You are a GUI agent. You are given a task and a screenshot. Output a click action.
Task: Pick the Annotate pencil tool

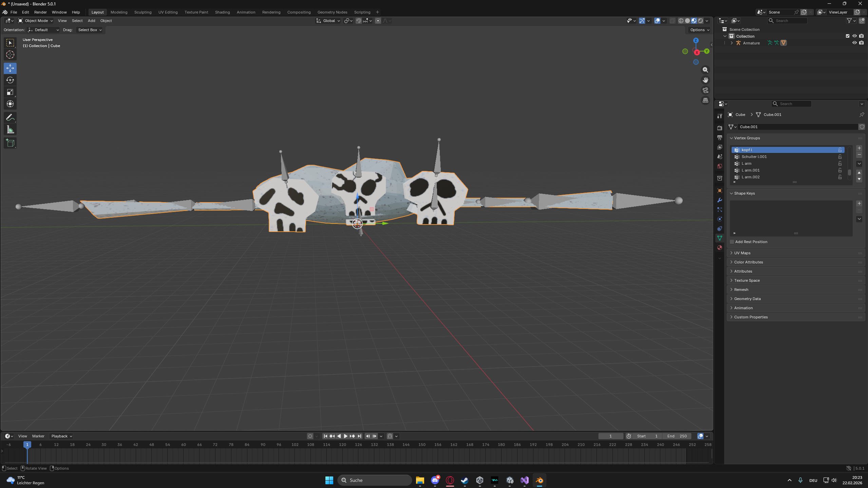(x=10, y=118)
